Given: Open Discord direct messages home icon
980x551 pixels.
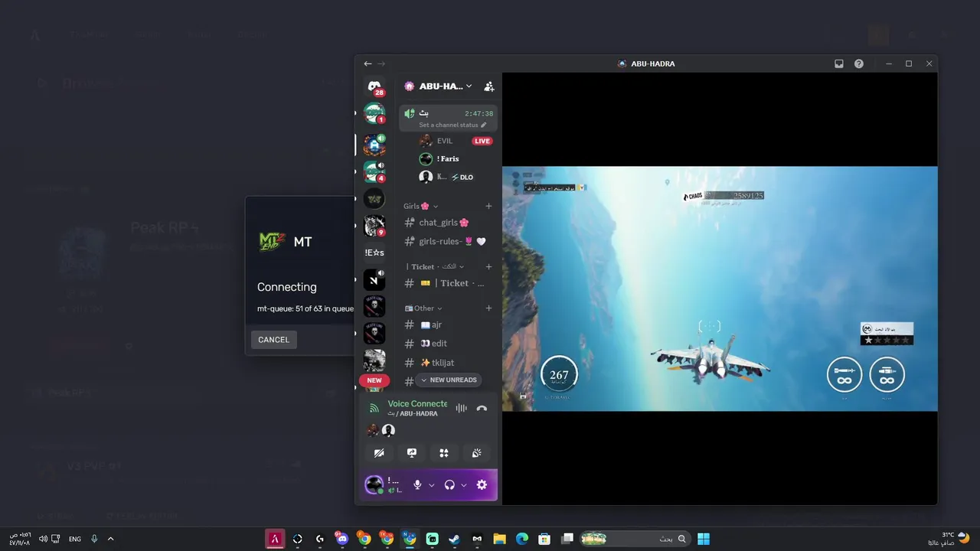Looking at the screenshot, I should pos(374,86).
